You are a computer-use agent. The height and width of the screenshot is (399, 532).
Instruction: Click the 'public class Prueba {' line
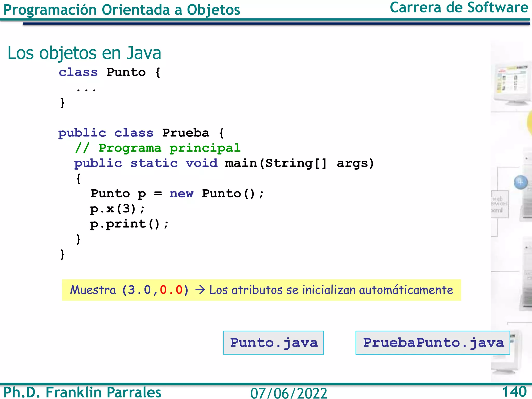(x=141, y=133)
